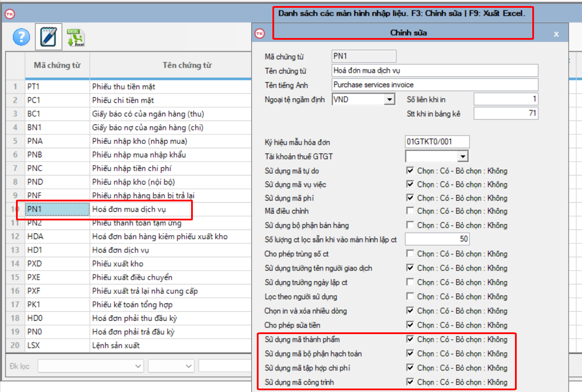Click the red logo icon in main window title bar
This screenshot has width=582, height=392.
pyautogui.click(x=10, y=14)
